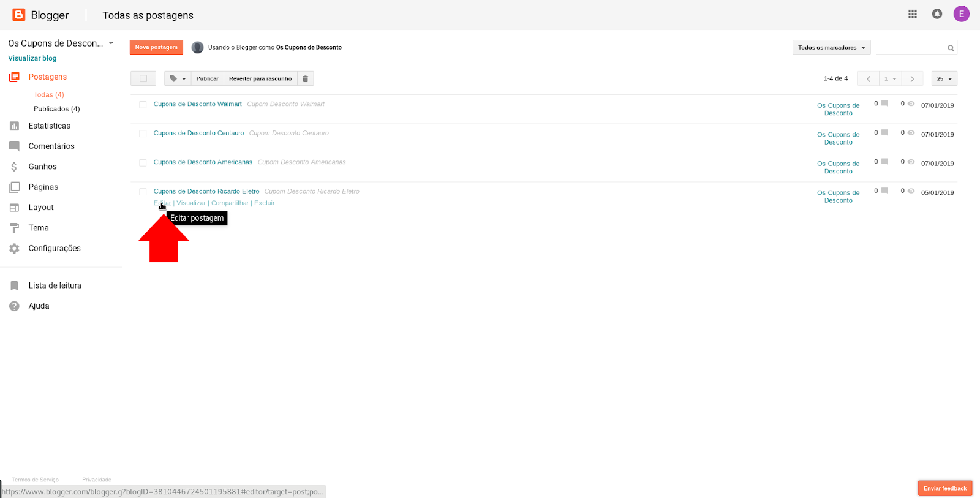This screenshot has height=498, width=980.
Task: Open Comentários section
Action: pyautogui.click(x=51, y=146)
